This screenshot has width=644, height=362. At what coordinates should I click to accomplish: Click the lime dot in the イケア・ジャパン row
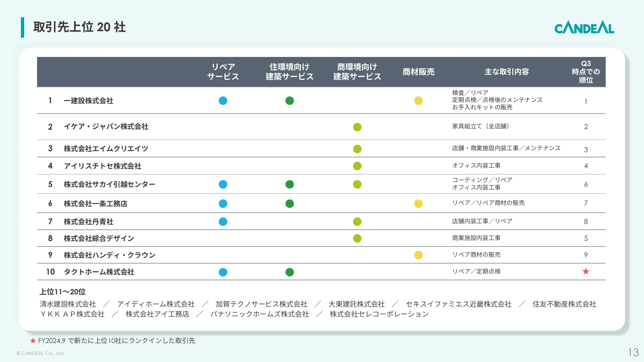point(357,127)
